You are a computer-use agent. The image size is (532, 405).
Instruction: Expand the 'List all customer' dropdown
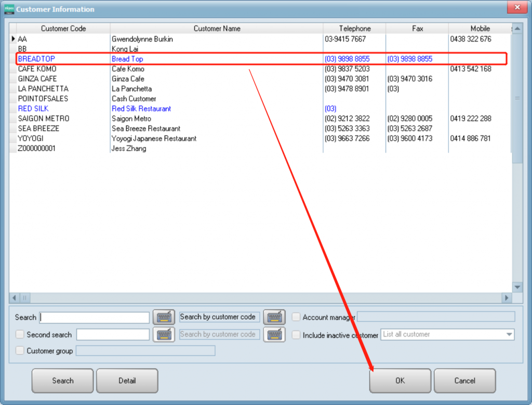(509, 335)
